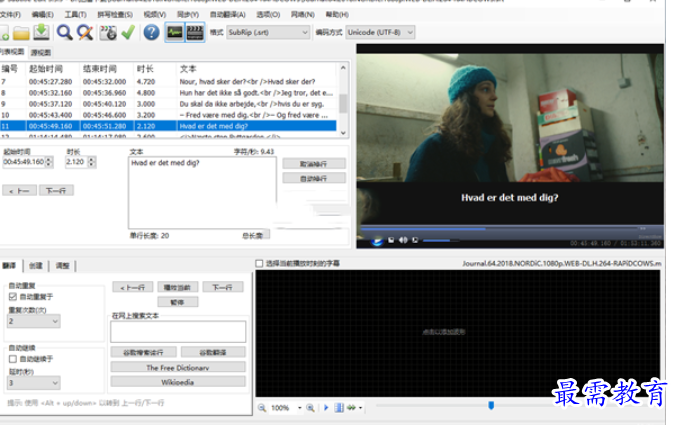Switch to the 源视图 source view tab
The image size is (676, 425).
point(41,53)
